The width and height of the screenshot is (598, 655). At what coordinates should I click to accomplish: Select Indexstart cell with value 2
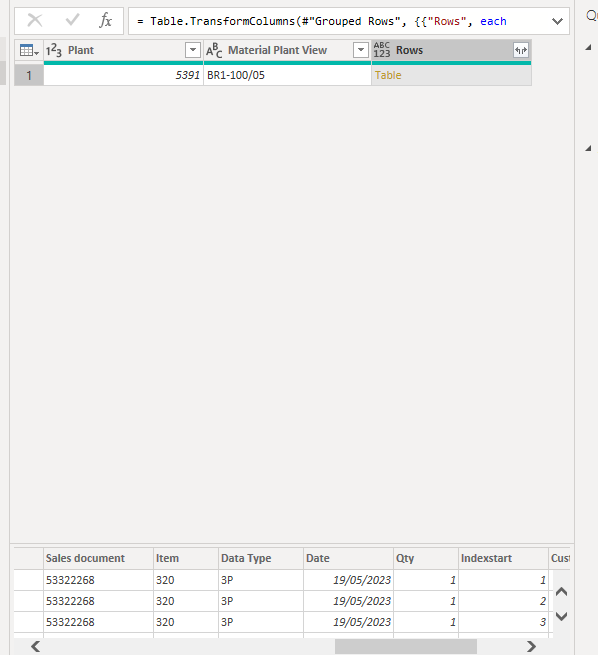[x=503, y=601]
